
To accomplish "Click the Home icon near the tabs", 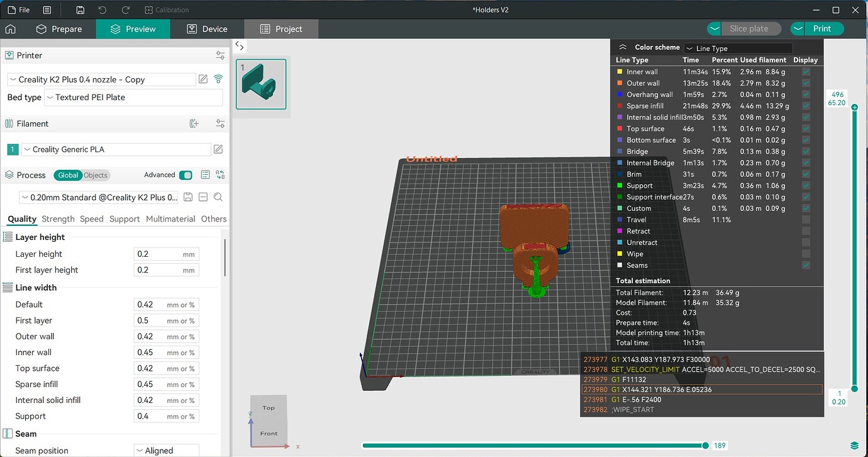I will pos(9,29).
